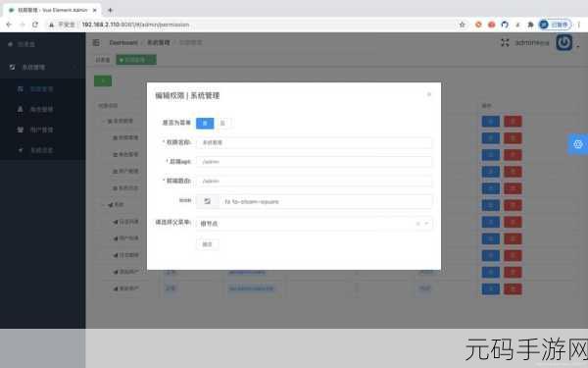
Task: Open the icon picker button in the dialog
Action: (208, 201)
